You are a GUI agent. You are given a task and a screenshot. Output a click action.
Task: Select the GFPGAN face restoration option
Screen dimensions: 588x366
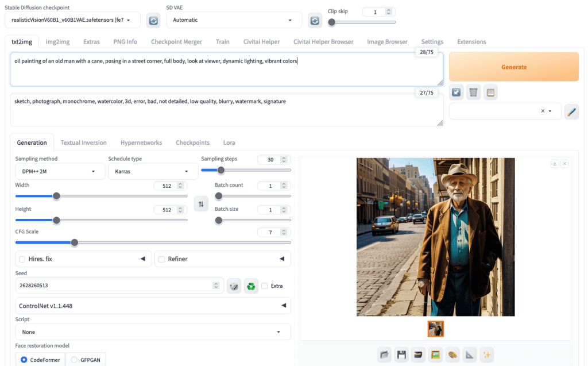coord(75,360)
